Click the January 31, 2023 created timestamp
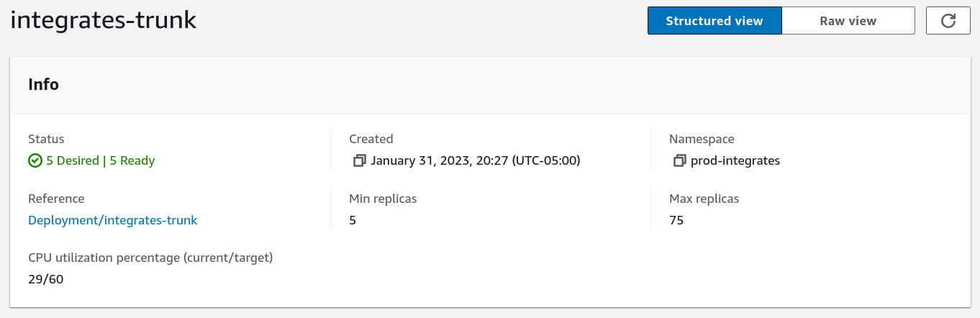This screenshot has width=980, height=318. [x=475, y=160]
